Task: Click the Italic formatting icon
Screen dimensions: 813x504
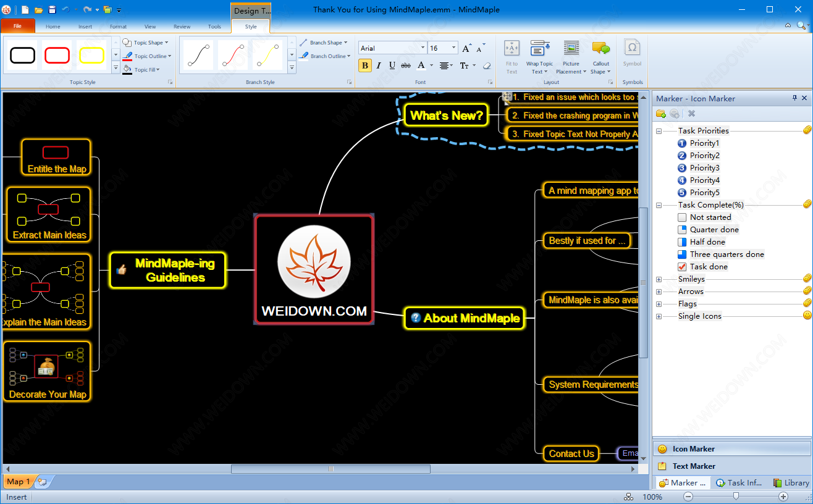Action: point(379,65)
